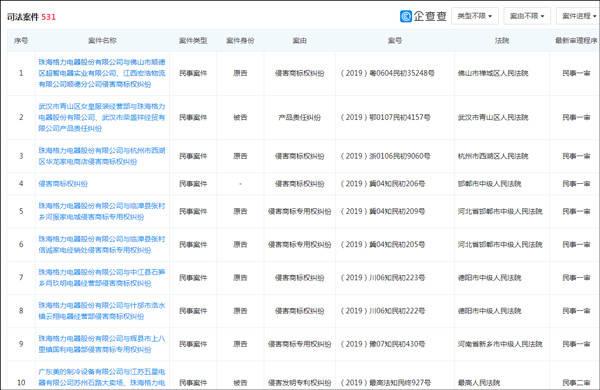Open case 10 link starting with 广东美的制冷设备
The width and height of the screenshot is (600, 390).
point(102,377)
